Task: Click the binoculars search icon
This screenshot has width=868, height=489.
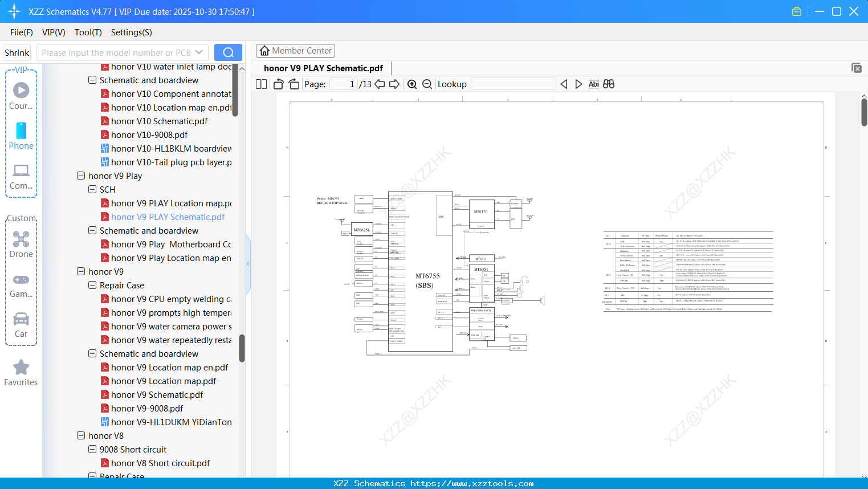Action: pos(609,84)
